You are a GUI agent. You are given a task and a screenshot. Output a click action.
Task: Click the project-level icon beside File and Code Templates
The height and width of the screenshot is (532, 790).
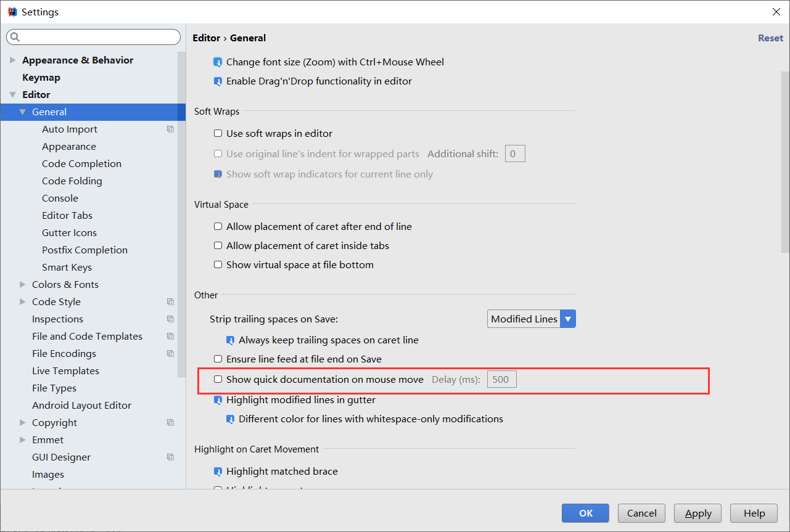tap(170, 337)
